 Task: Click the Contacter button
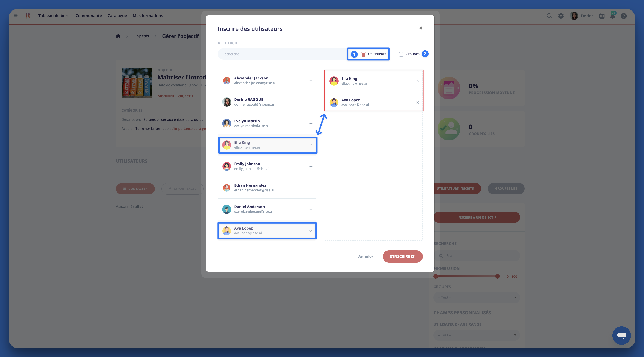(135, 189)
